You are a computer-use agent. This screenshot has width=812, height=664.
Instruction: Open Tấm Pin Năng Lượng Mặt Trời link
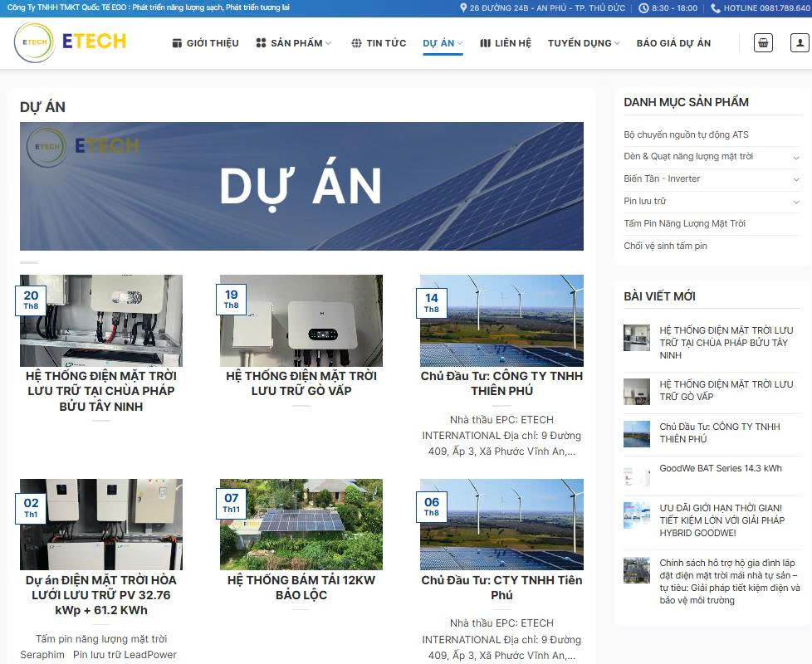[x=684, y=223]
